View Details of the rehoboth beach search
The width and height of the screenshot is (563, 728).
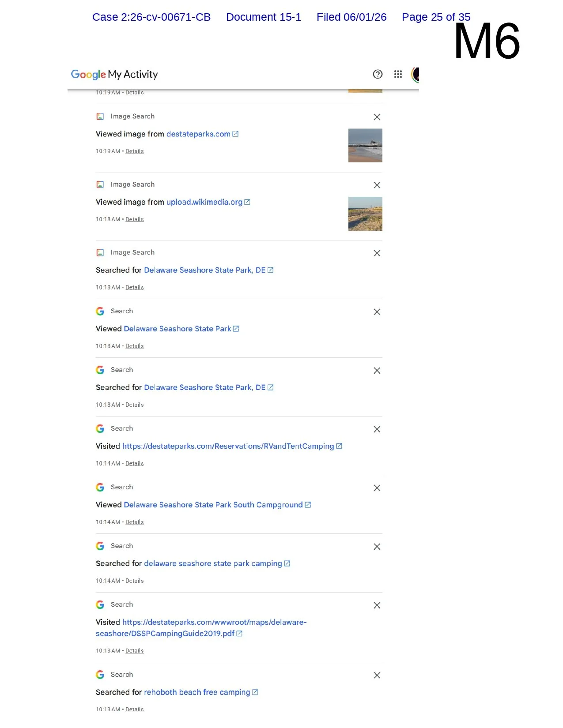click(135, 709)
